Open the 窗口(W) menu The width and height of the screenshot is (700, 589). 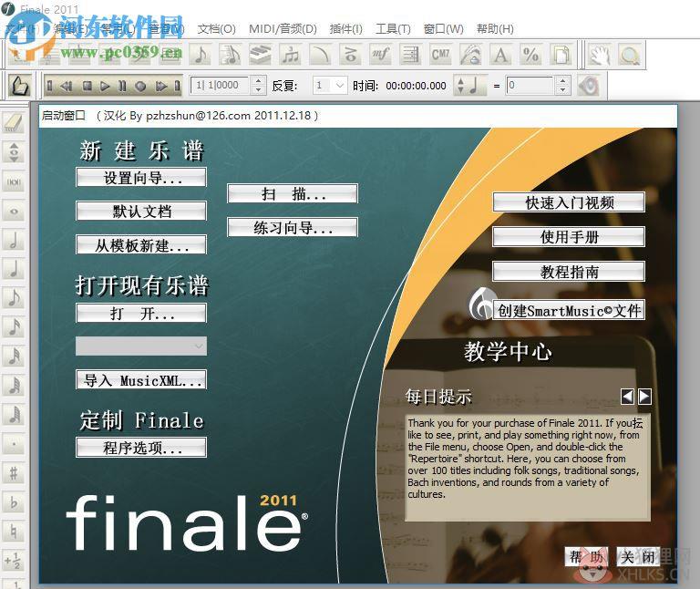coord(443,29)
